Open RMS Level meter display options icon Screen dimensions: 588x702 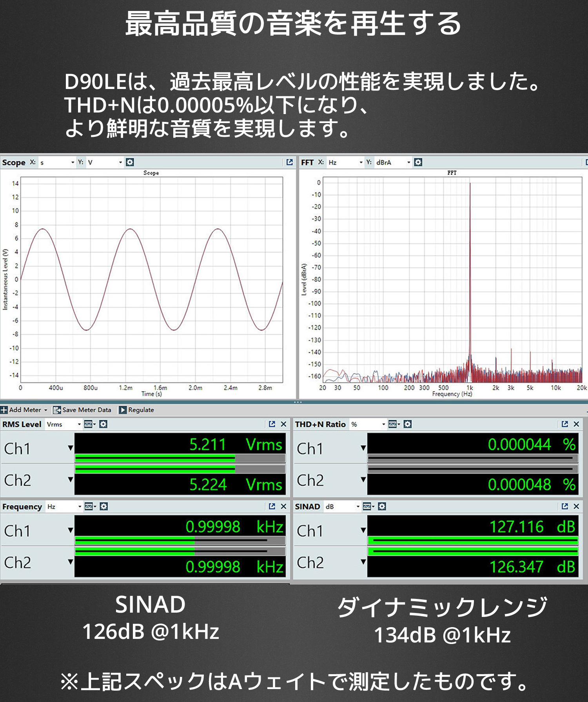pyautogui.click(x=90, y=424)
